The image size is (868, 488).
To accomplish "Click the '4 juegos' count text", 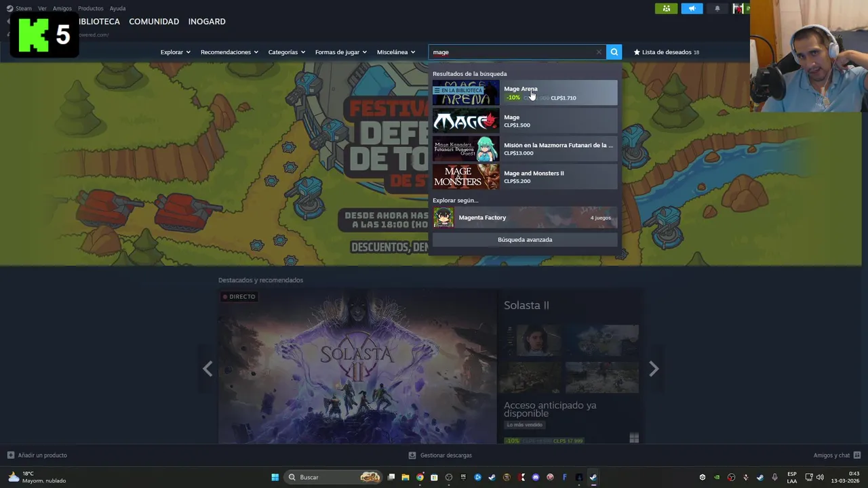I will [601, 218].
